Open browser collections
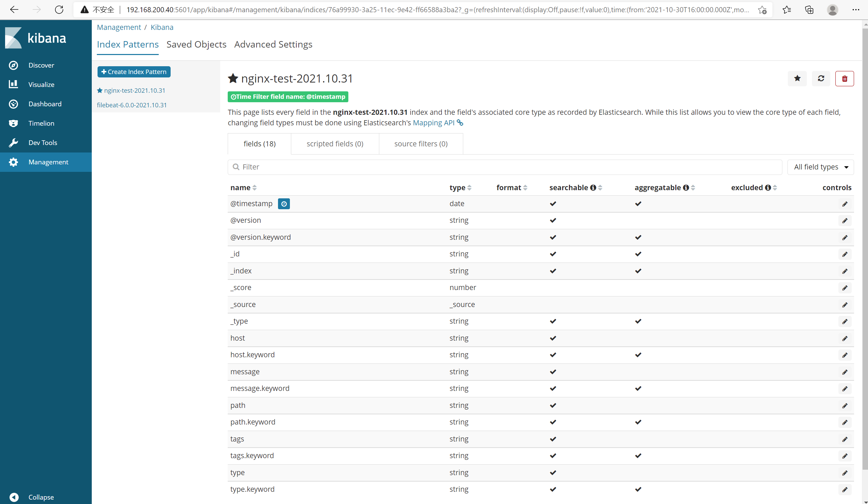Viewport: 868px width, 504px height. 809,10
